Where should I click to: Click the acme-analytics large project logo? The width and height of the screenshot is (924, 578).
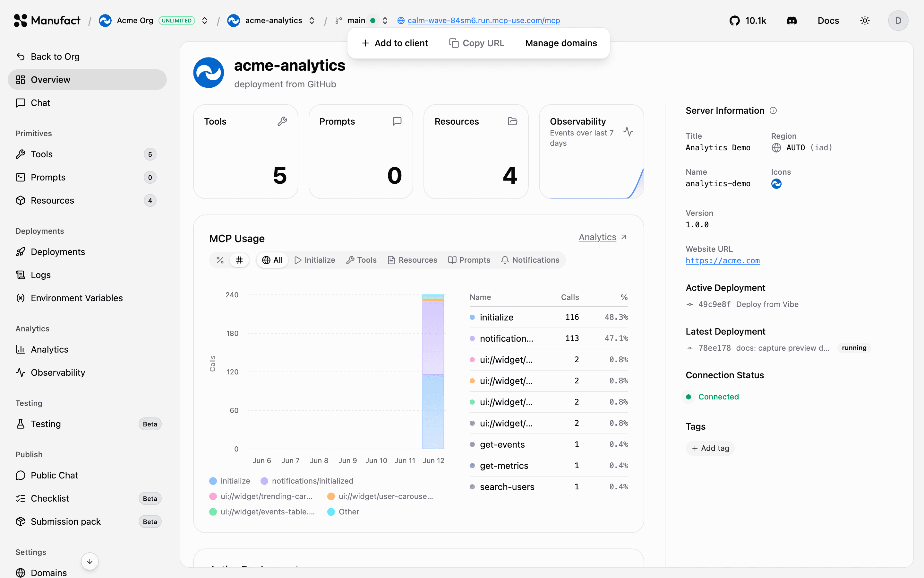point(209,73)
